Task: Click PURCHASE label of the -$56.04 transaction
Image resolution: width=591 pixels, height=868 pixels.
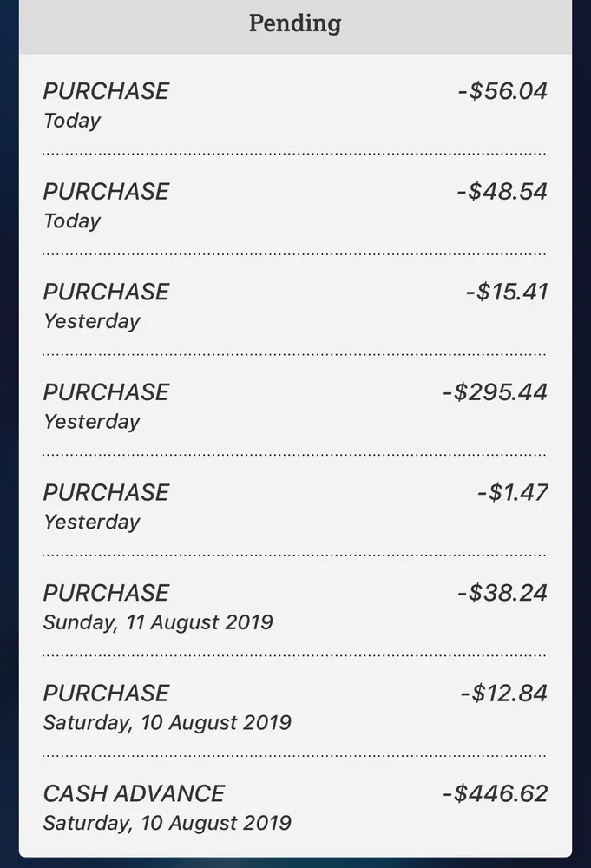Action: [x=106, y=91]
